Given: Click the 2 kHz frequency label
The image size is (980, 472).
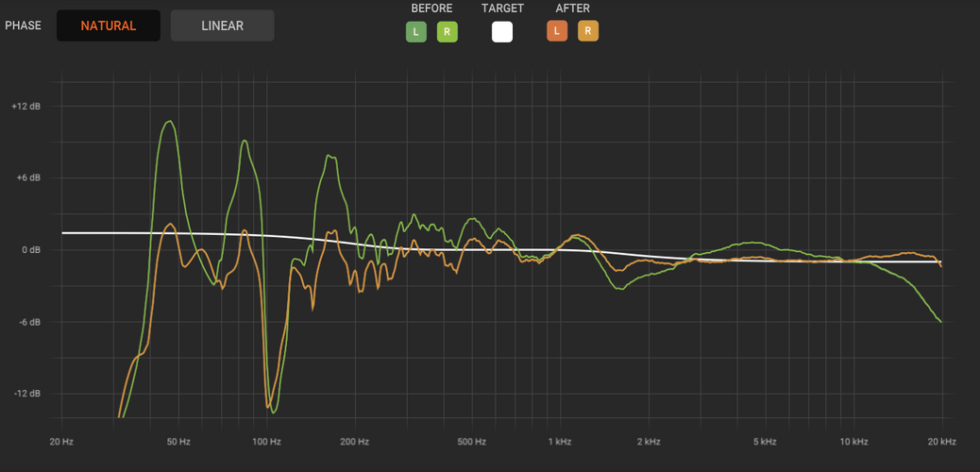Looking at the screenshot, I should pyautogui.click(x=649, y=442).
